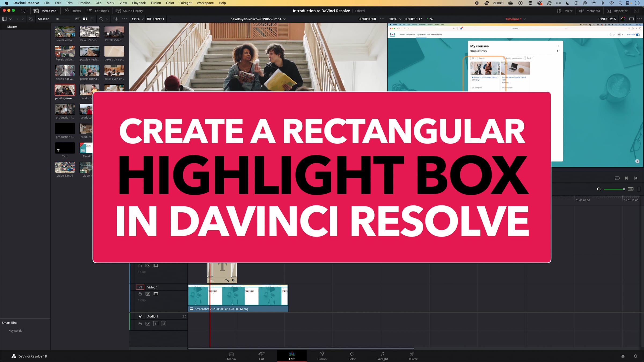Open the Timeline 1 name dropdown
Screen dimensions: 644x362
click(x=525, y=19)
